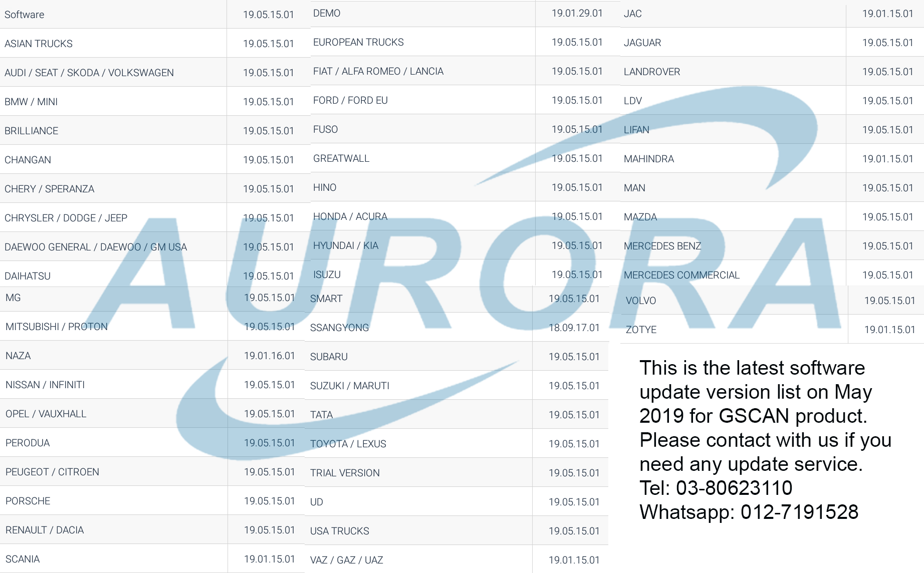Select AUDI / SEAT / SKODA / VOLKSWAGEN entry
This screenshot has width=924, height=573.
click(x=89, y=73)
